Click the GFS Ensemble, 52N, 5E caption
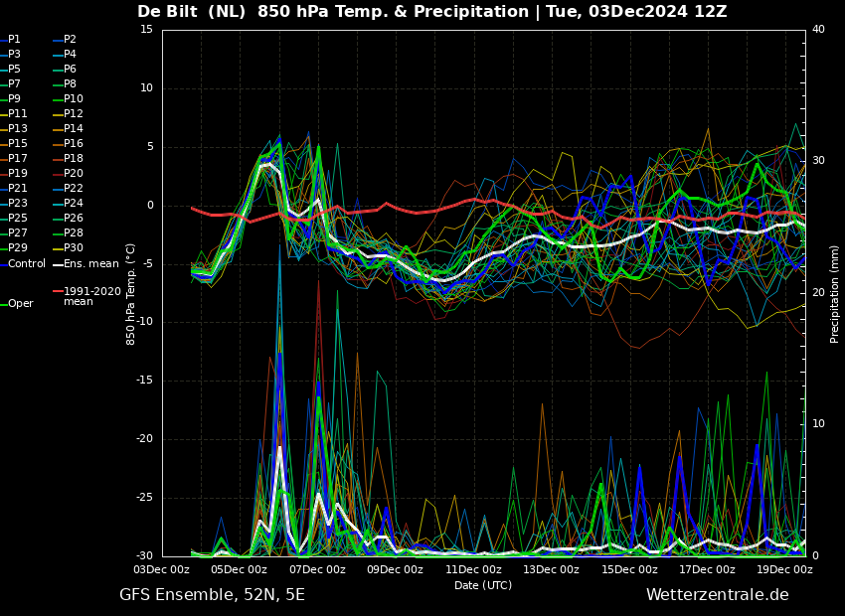845x616 pixels. [212, 595]
